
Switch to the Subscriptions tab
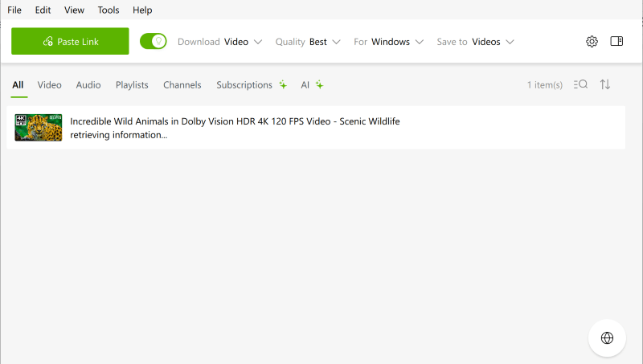[x=244, y=85]
